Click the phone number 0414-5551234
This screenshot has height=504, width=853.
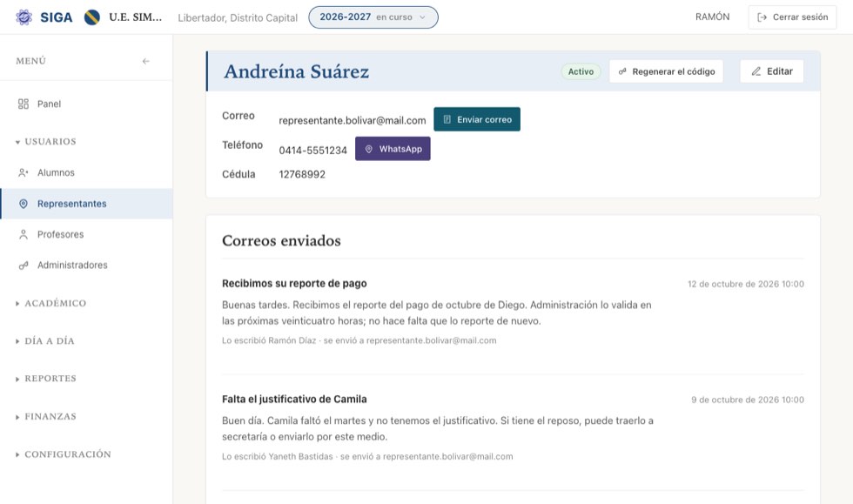click(x=312, y=151)
